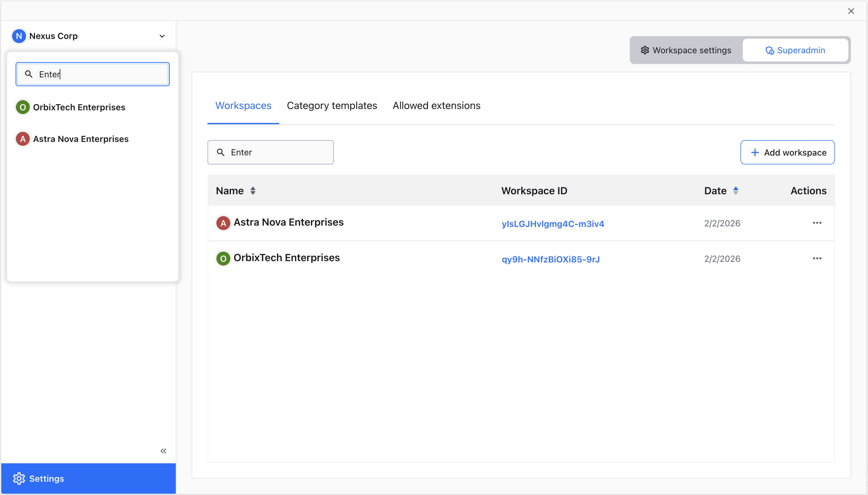This screenshot has width=868, height=495.
Task: Open the actions menu for Astra Nova Enterprises
Action: (x=817, y=223)
